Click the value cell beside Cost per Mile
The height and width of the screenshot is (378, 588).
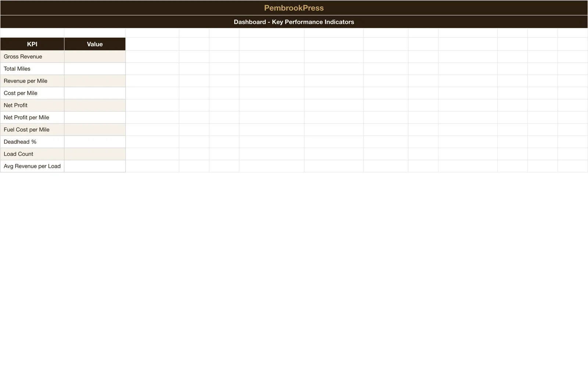[95, 93]
